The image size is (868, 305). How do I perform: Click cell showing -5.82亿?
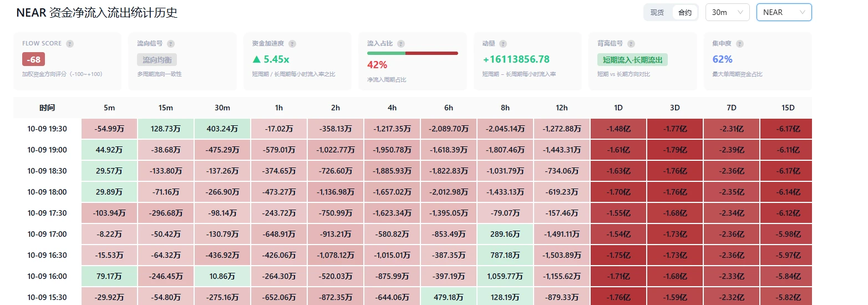pyautogui.click(x=786, y=296)
